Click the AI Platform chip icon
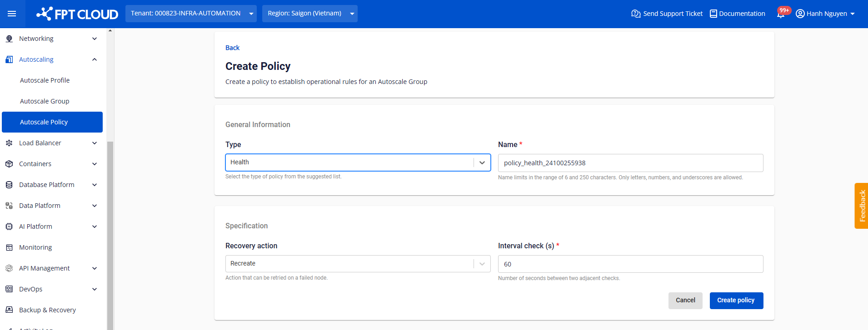 (x=9, y=227)
